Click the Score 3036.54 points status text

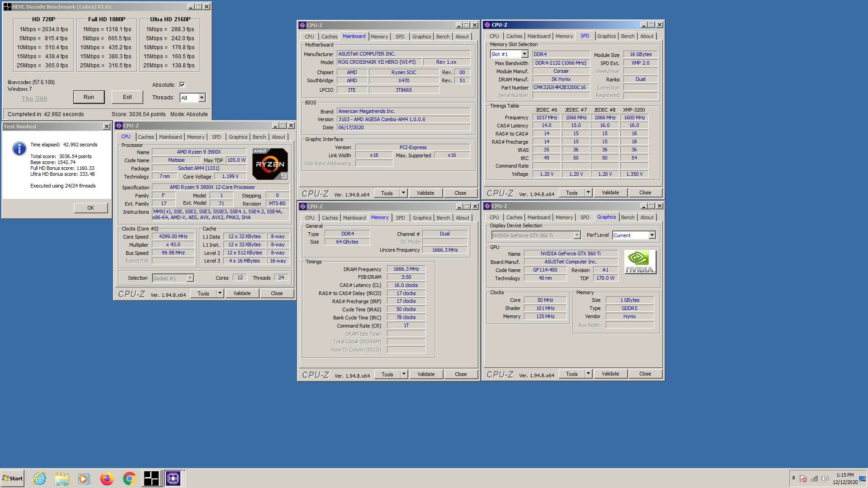click(x=138, y=114)
